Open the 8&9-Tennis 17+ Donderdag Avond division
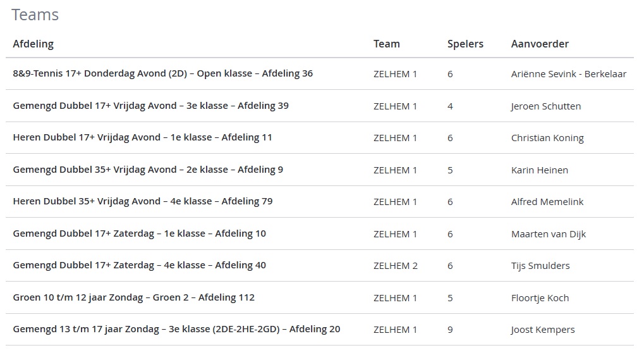Image resolution: width=644 pixels, height=355 pixels. (162, 73)
